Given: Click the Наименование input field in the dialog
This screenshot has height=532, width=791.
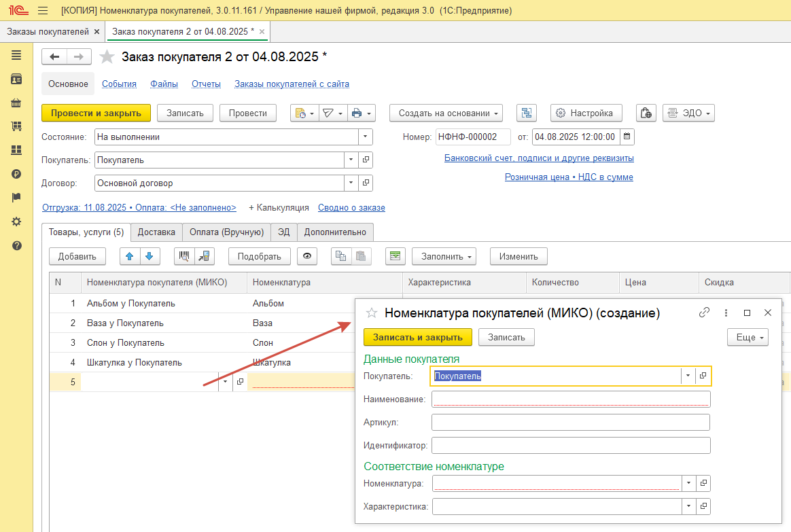Looking at the screenshot, I should [571, 399].
